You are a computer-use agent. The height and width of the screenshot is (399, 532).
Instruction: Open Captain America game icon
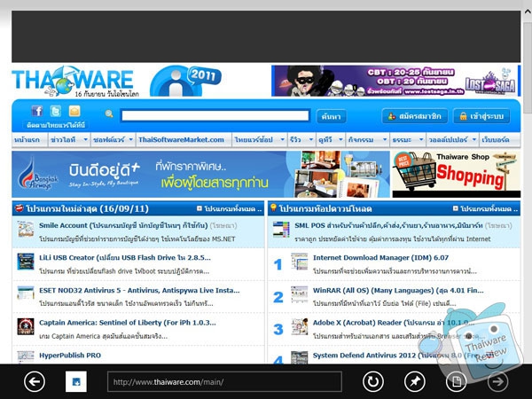tap(26, 326)
